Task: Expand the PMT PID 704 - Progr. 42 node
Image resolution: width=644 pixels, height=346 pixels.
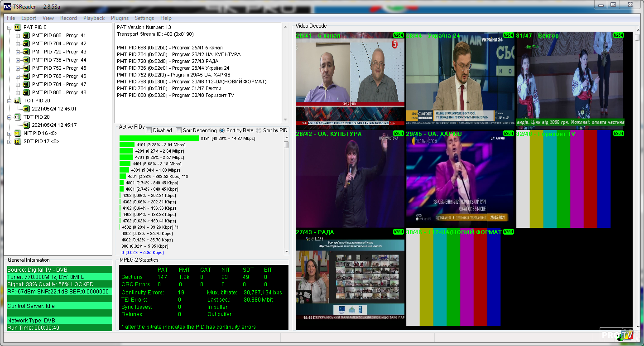Action: click(18, 43)
